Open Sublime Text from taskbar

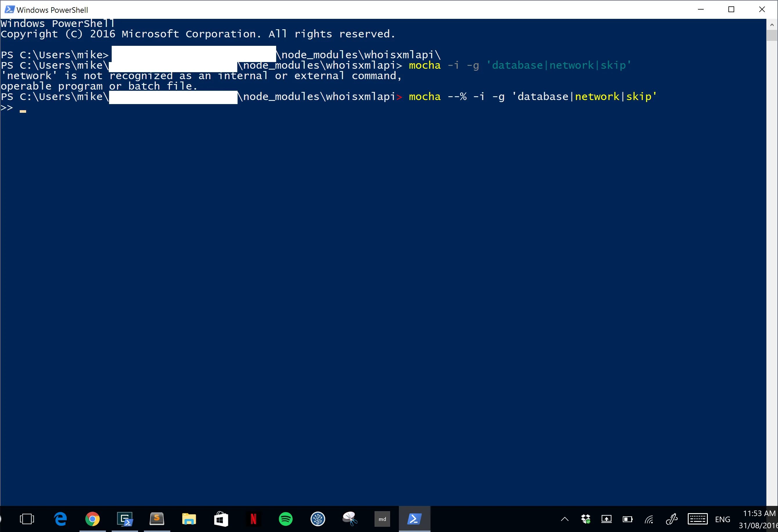pos(157,519)
